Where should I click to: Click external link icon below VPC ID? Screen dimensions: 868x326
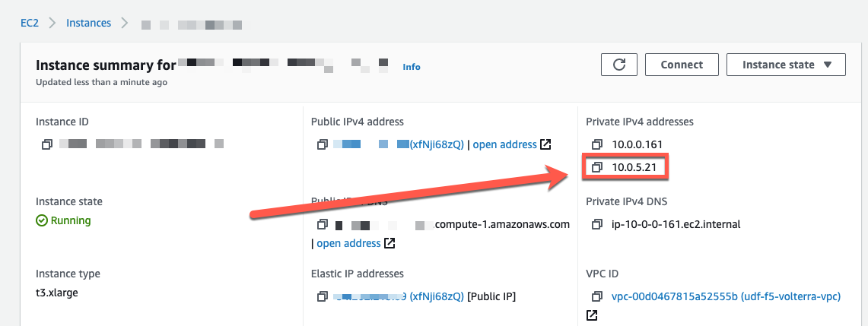click(x=591, y=315)
